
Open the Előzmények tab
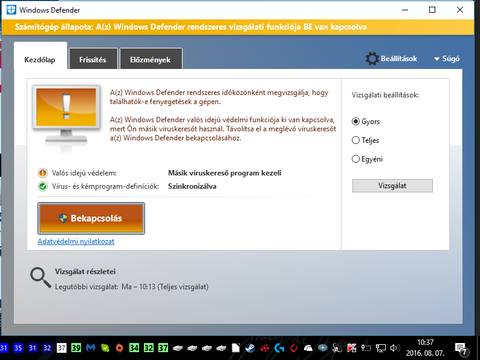(x=150, y=60)
